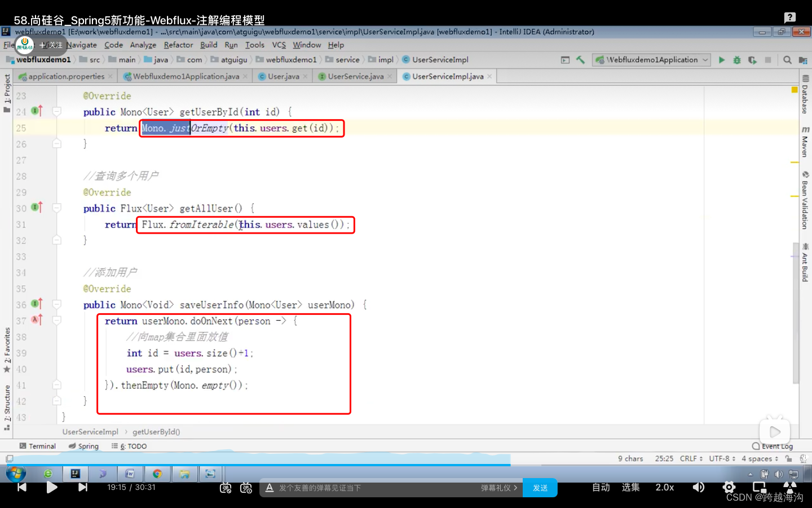812x508 pixels.
Task: Open Search Everywhere magnifier icon
Action: pos(787,60)
